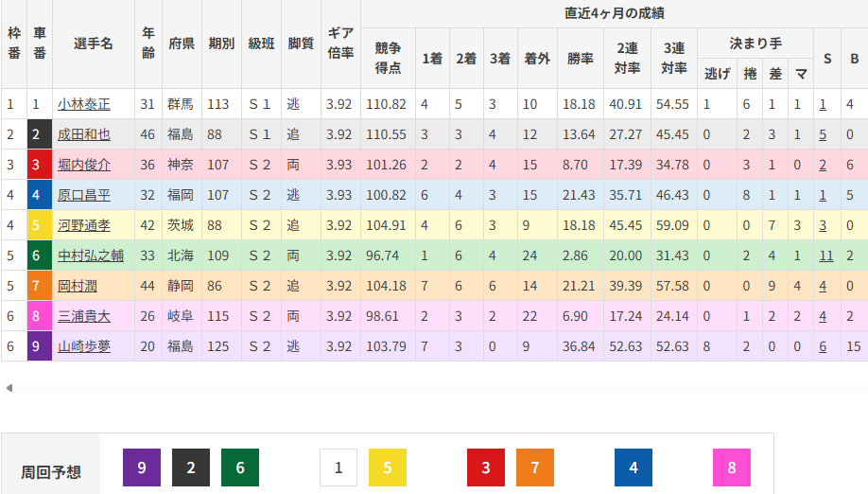This screenshot has width=868, height=494.
Task: Click S count link 6 for 山崎歩夢
Action: (x=824, y=346)
